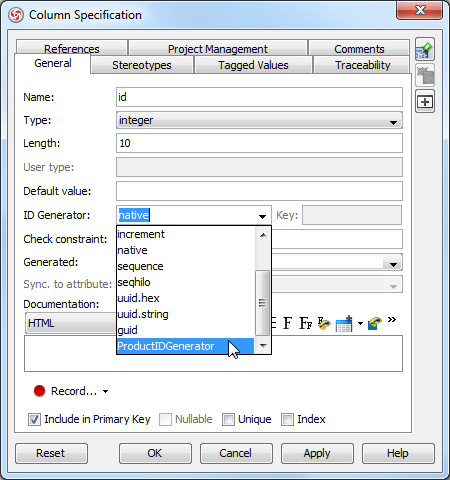Viewport: 450px width, 480px height.
Task: Choose increment from ID Generator list
Action: (x=185, y=234)
